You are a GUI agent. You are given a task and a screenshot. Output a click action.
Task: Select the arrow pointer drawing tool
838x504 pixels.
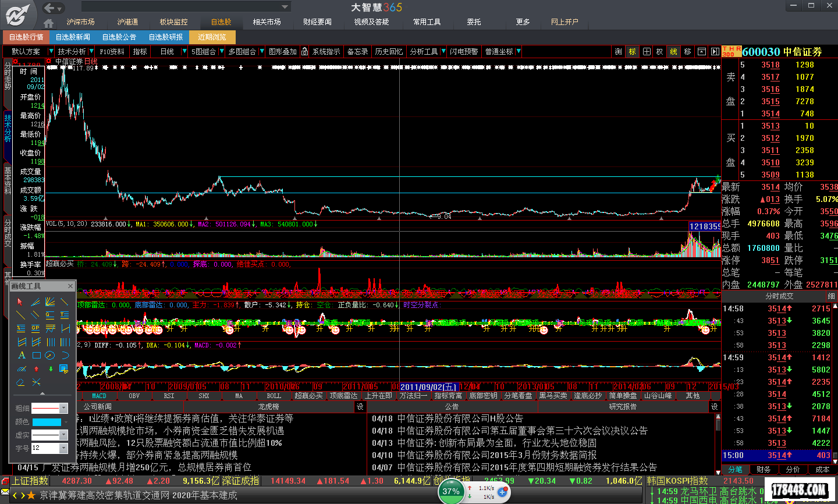click(20, 301)
